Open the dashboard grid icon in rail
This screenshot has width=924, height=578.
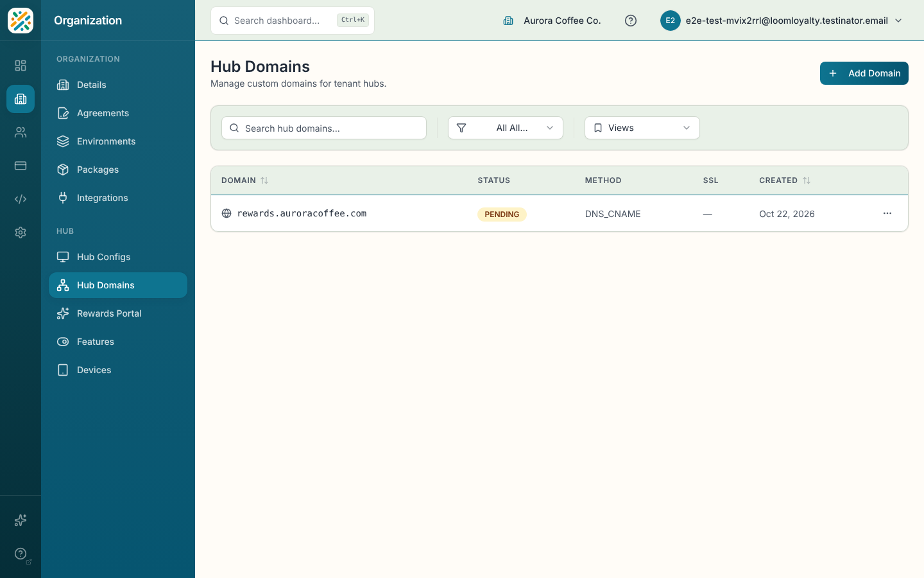[x=21, y=66]
